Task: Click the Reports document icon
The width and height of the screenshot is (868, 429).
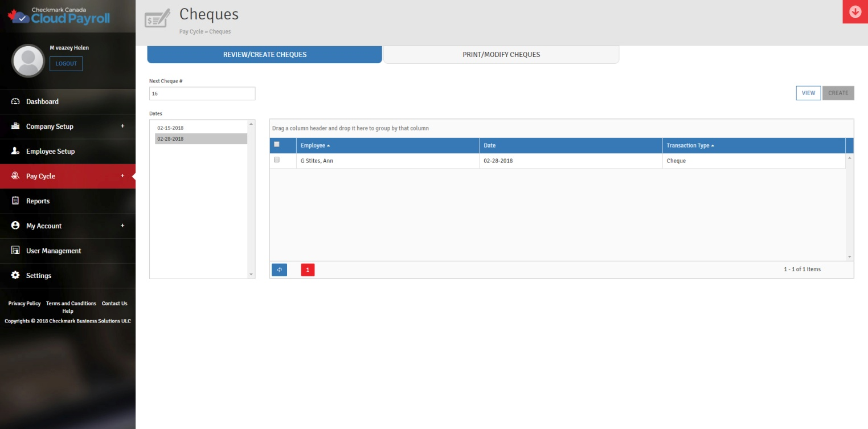Action: click(x=15, y=201)
